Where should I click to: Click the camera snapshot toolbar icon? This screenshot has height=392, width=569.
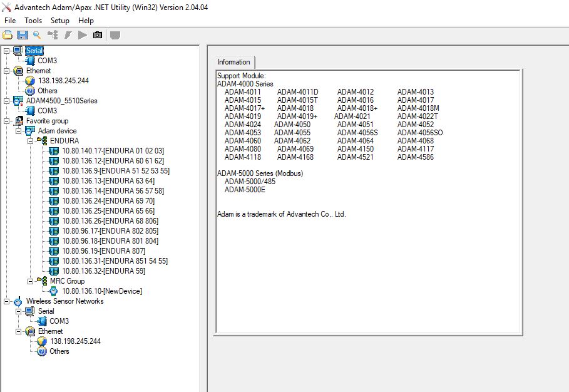[x=98, y=35]
